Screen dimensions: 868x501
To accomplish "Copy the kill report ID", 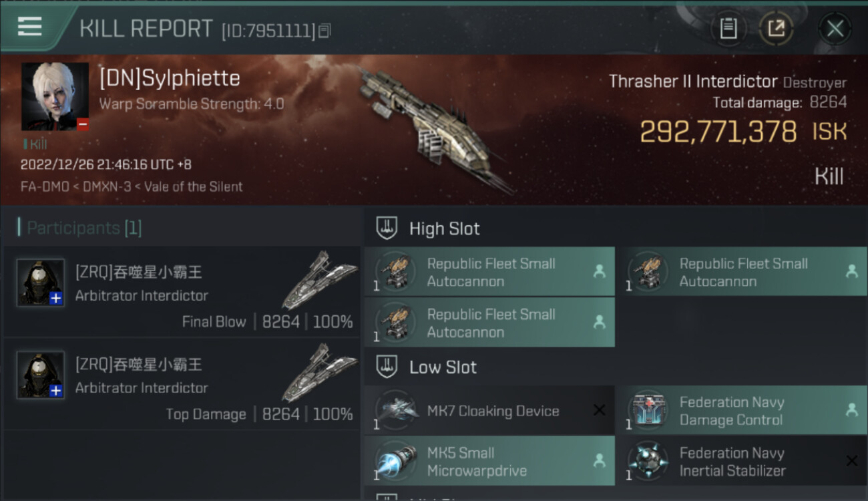I will click(324, 31).
